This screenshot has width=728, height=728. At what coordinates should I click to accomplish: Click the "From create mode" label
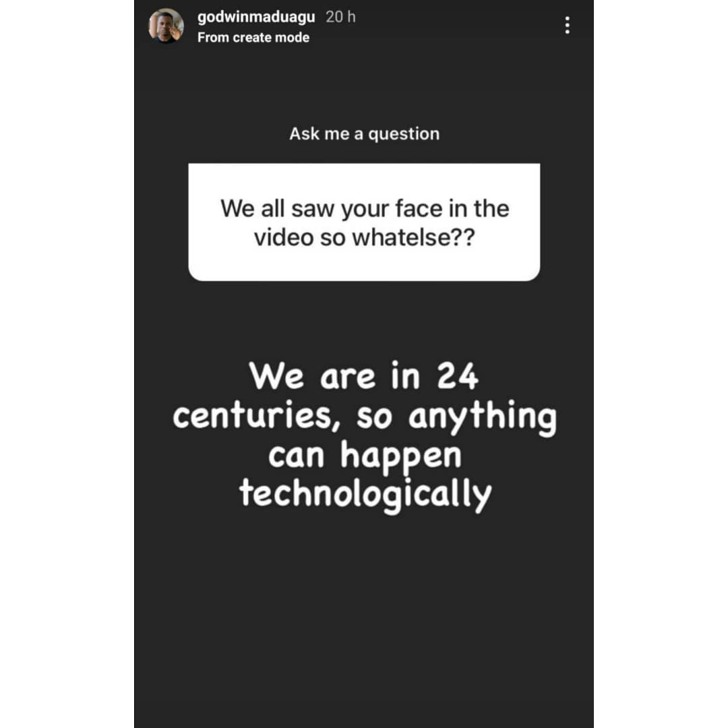click(x=253, y=37)
